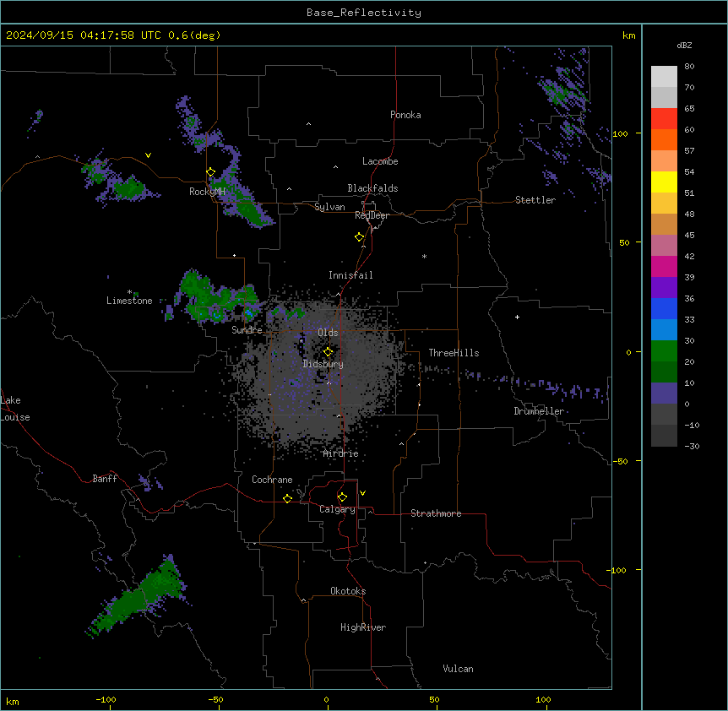Click the 36 dBZ blue legend swatch
Screen dimensions: 728x711
coord(664,308)
